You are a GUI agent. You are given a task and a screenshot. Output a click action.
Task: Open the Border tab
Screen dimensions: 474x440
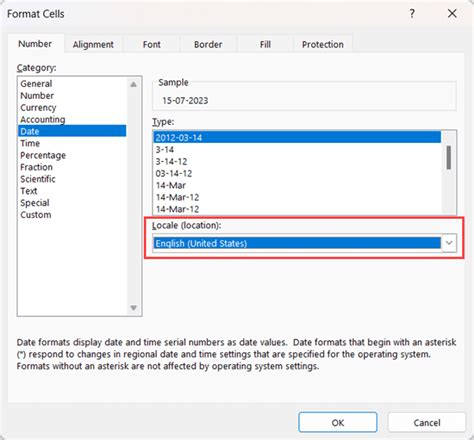coord(208,44)
